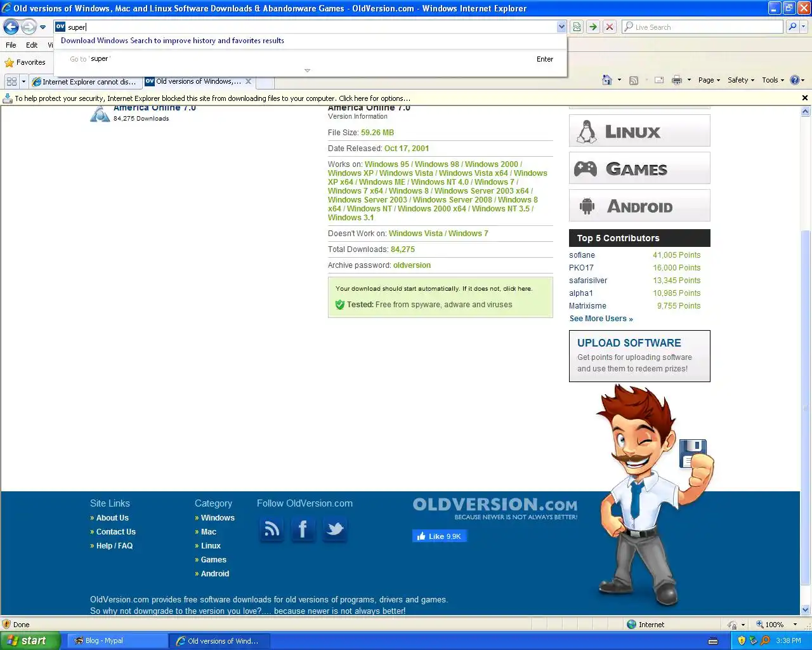The image size is (812, 650).
Task: Open the About Us footer link
Action: (x=112, y=518)
